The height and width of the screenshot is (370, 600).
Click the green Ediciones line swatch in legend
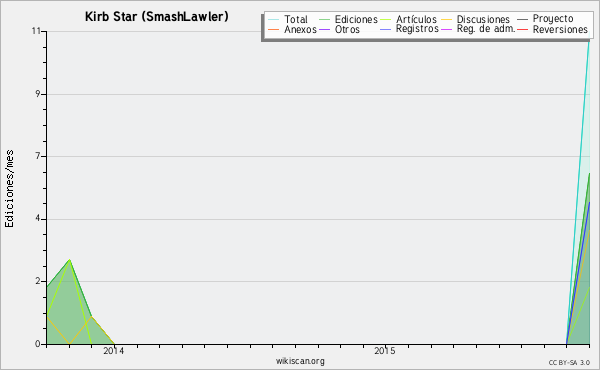pyautogui.click(x=324, y=19)
